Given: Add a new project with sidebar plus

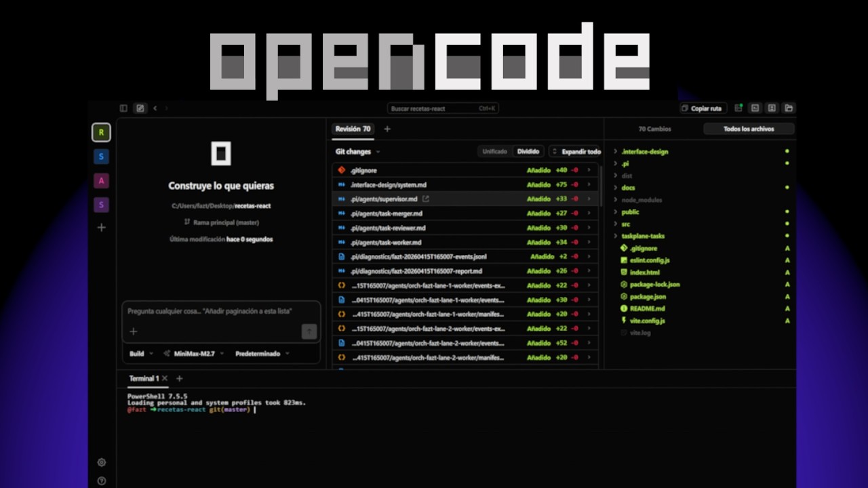Looking at the screenshot, I should pyautogui.click(x=101, y=228).
